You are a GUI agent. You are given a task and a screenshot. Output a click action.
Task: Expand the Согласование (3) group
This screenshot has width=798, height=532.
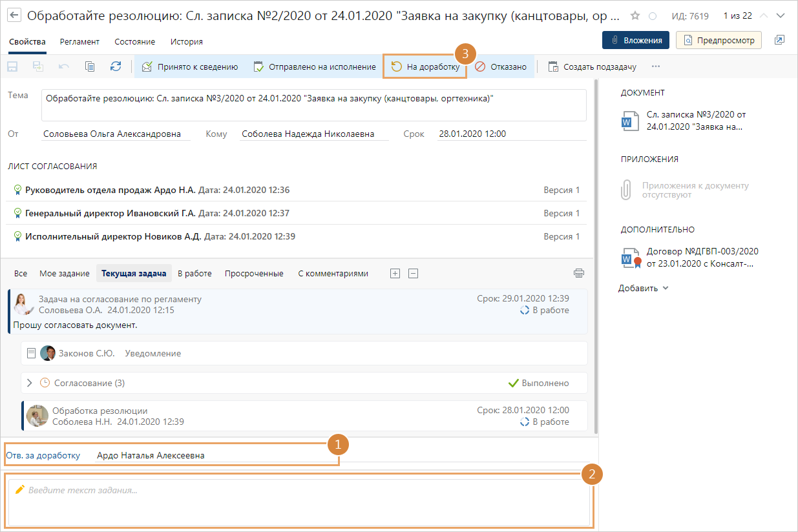[29, 383]
